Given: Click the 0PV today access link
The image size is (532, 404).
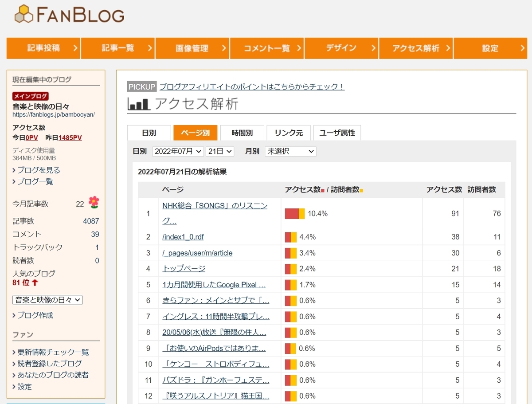Looking at the screenshot, I should click(x=31, y=138).
